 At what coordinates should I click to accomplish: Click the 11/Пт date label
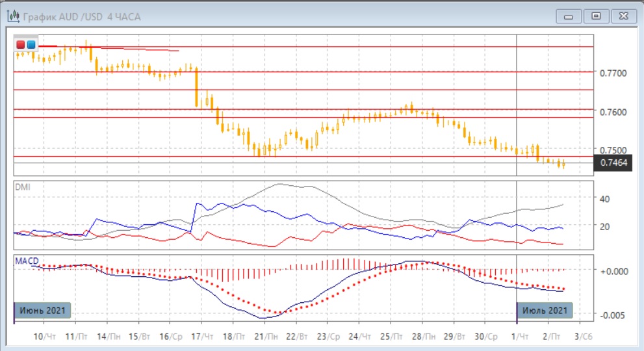click(x=77, y=337)
